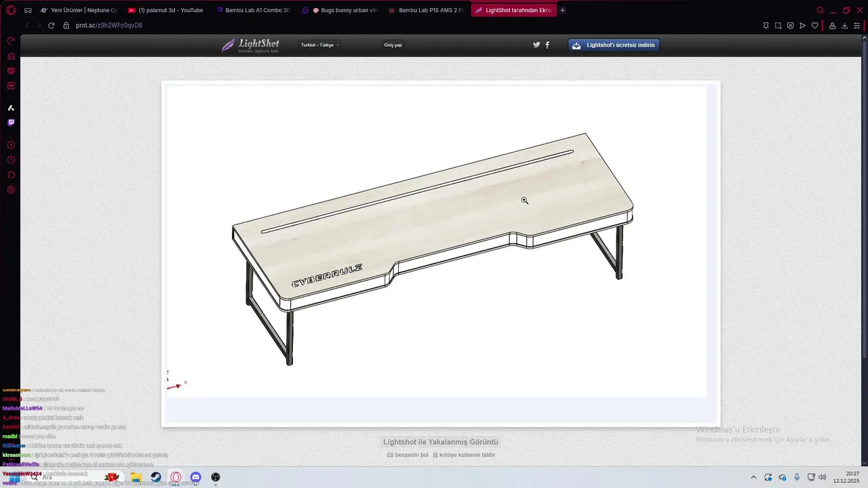Open the downloads icon

click(x=844, y=26)
